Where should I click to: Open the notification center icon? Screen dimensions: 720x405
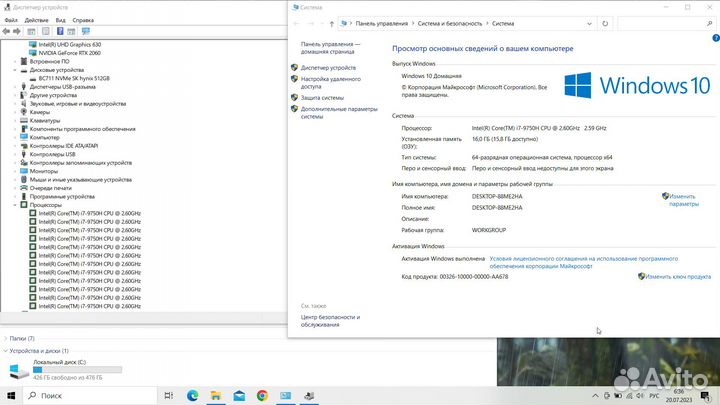point(705,395)
